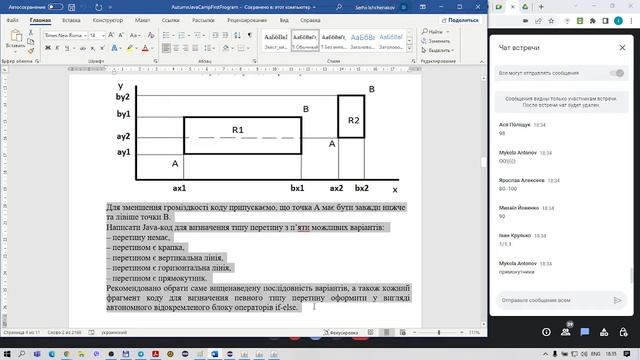Go to the Ссылки tab

pyautogui.click(x=170, y=20)
